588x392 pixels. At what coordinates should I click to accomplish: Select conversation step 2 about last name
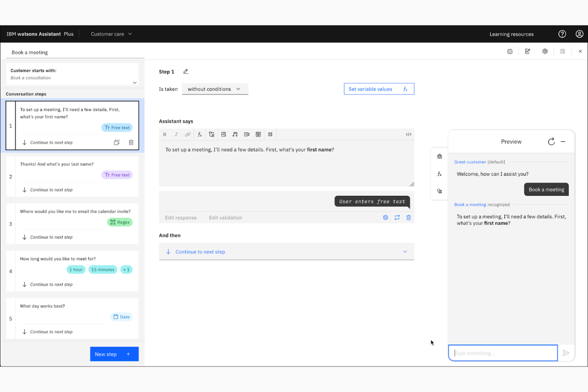72,176
